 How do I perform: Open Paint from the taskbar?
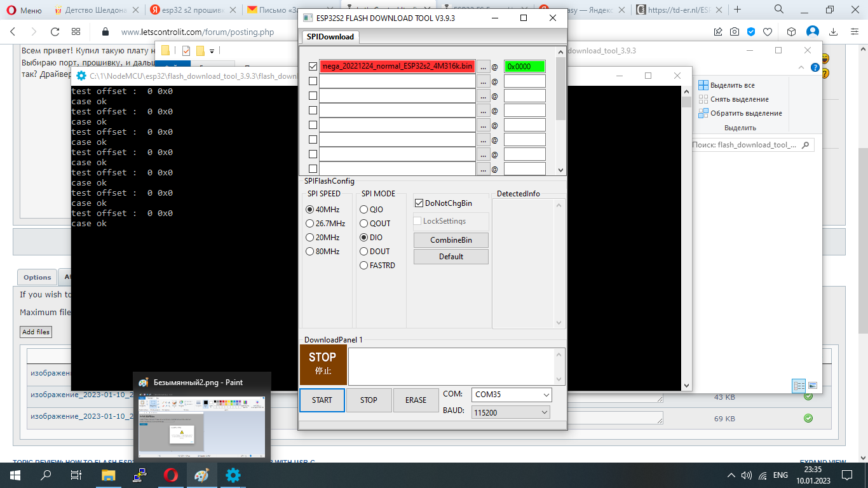201,475
